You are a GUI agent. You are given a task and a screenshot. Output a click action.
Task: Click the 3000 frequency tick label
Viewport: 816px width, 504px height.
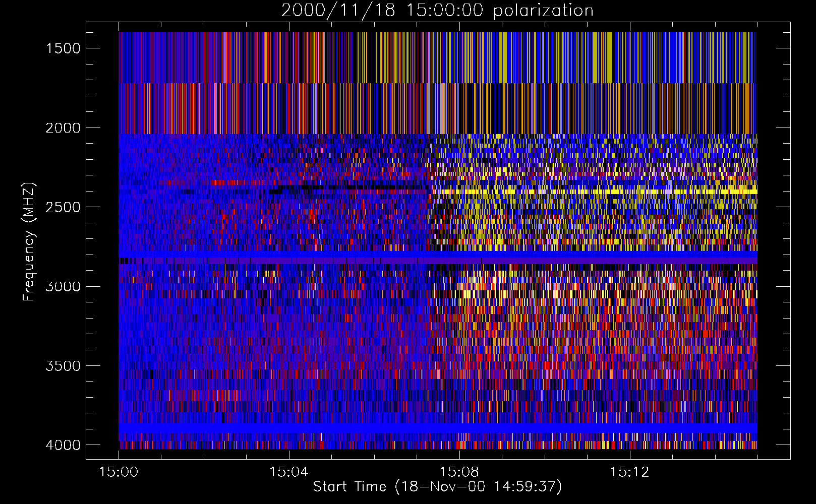tap(63, 287)
